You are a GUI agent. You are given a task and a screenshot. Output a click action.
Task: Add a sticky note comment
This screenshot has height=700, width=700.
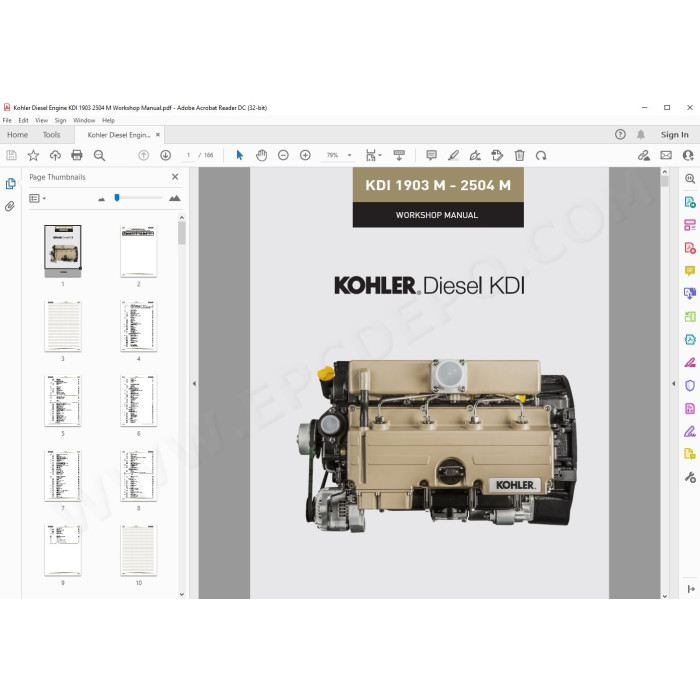pos(431,155)
